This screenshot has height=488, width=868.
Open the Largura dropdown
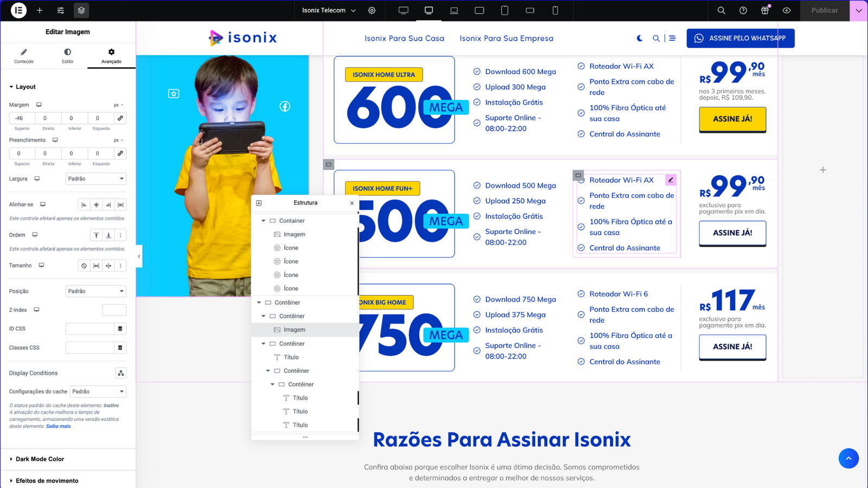96,178
